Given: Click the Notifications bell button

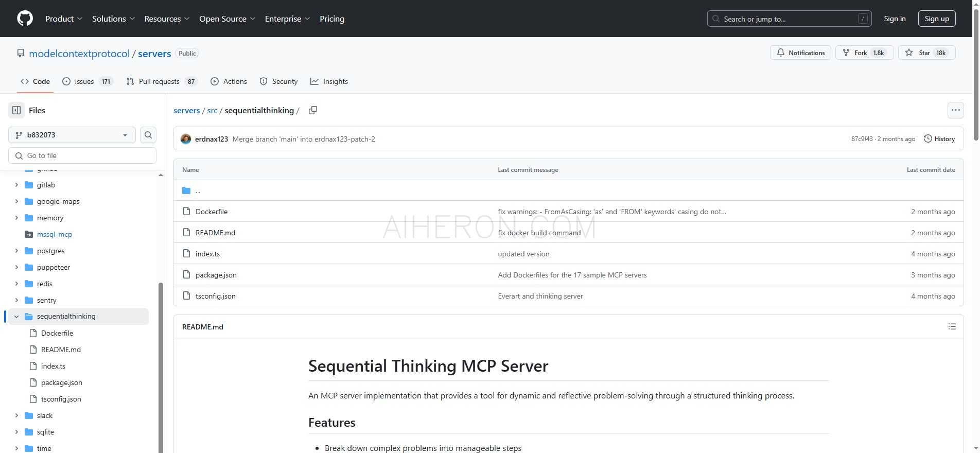Looking at the screenshot, I should point(800,53).
